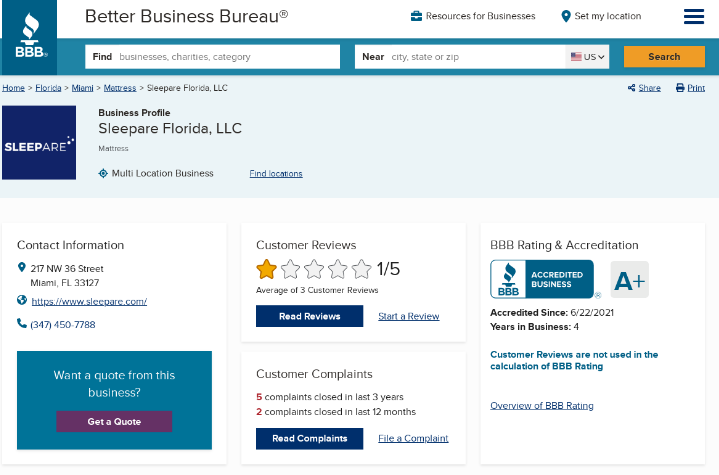Open Overview of BBB Rating link
Screen dimensions: 719x475
pyautogui.click(x=542, y=406)
